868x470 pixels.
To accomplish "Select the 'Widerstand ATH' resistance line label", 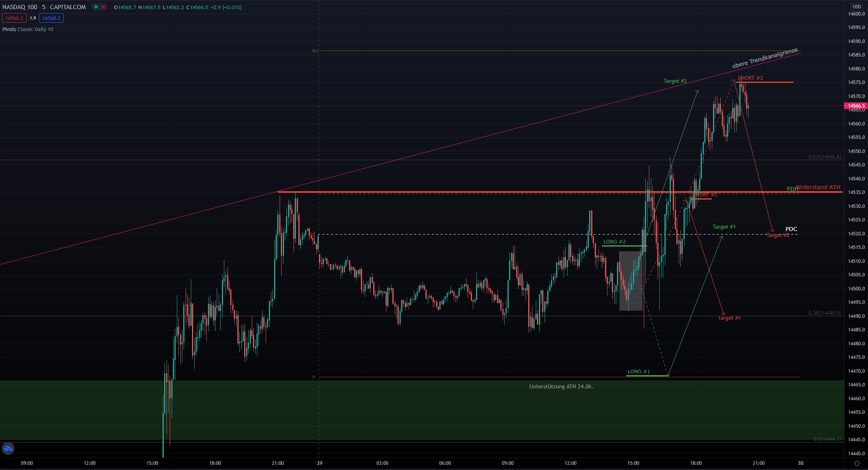I will [818, 187].
